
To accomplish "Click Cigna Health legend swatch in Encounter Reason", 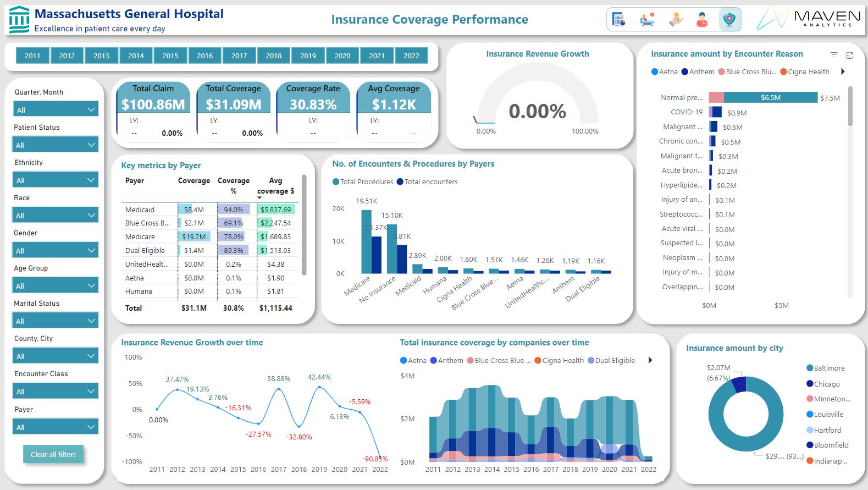I will coord(783,71).
